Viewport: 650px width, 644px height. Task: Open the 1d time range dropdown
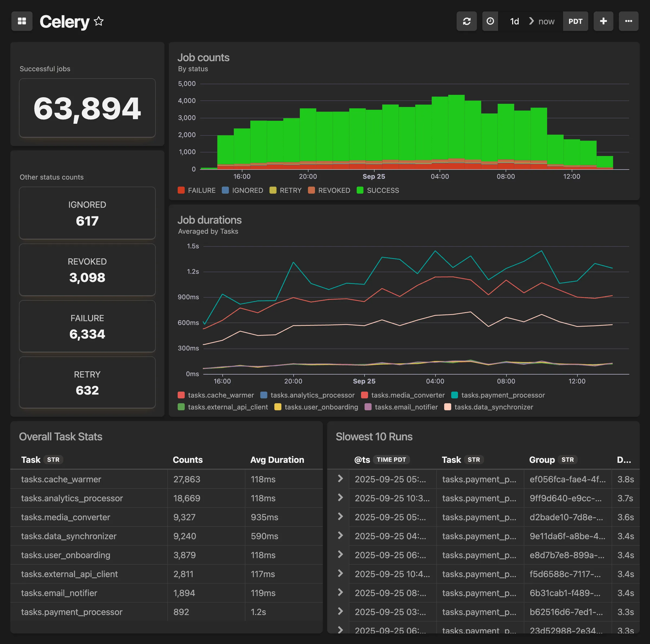coord(514,21)
